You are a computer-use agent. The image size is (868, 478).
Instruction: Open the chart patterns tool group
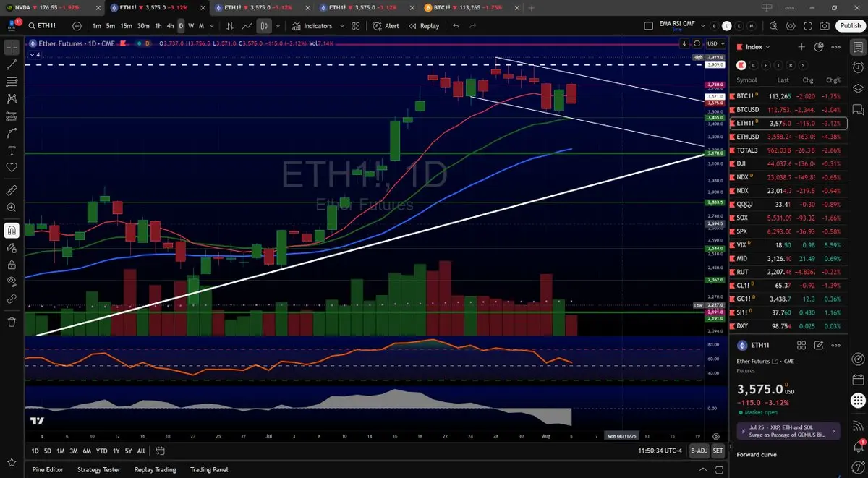click(x=12, y=99)
